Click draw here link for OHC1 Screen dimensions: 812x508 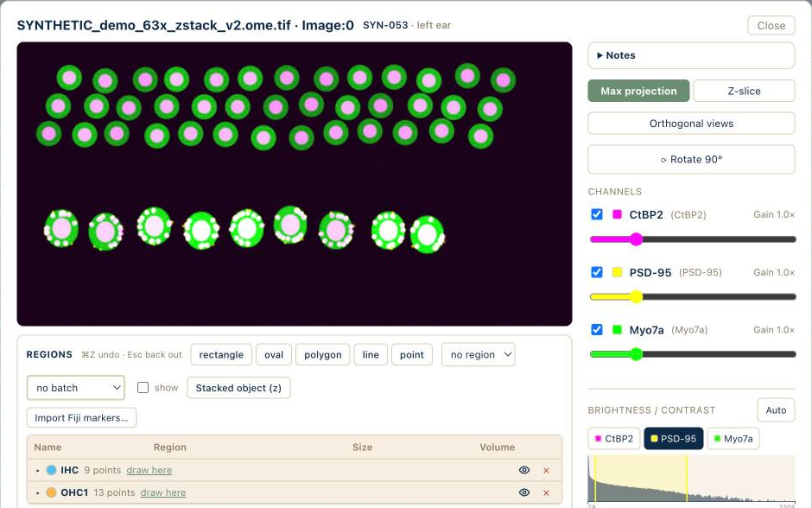pos(163,492)
